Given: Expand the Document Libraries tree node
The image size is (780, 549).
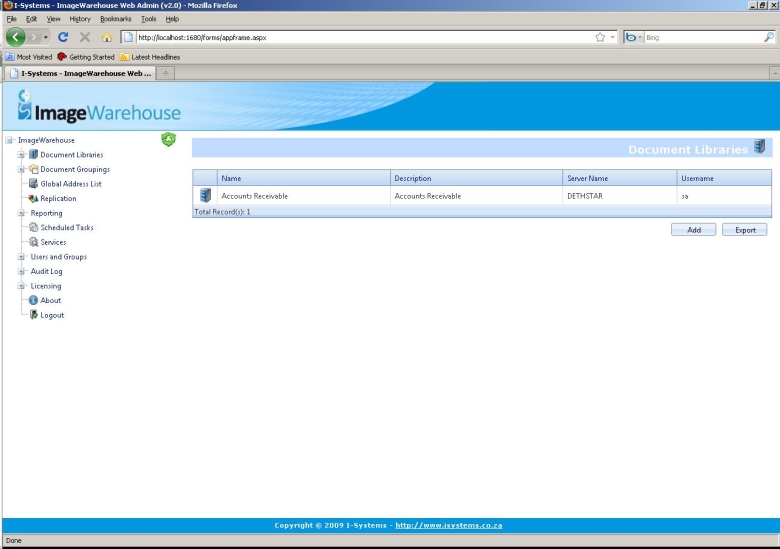Looking at the screenshot, I should click(x=21, y=155).
